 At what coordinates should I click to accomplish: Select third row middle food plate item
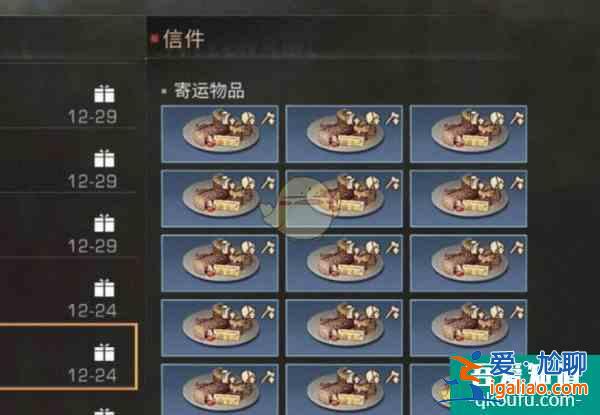(344, 263)
